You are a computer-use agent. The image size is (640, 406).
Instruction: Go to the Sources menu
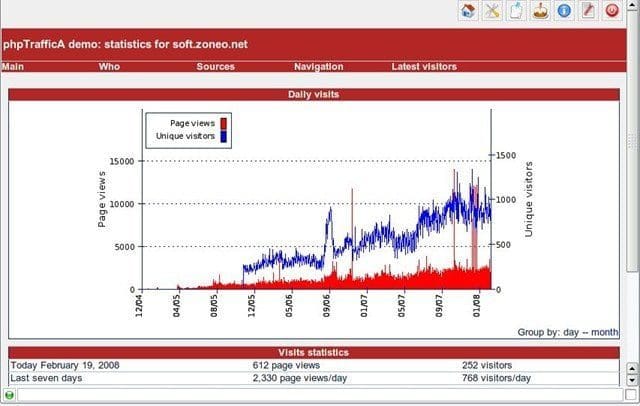click(x=215, y=67)
